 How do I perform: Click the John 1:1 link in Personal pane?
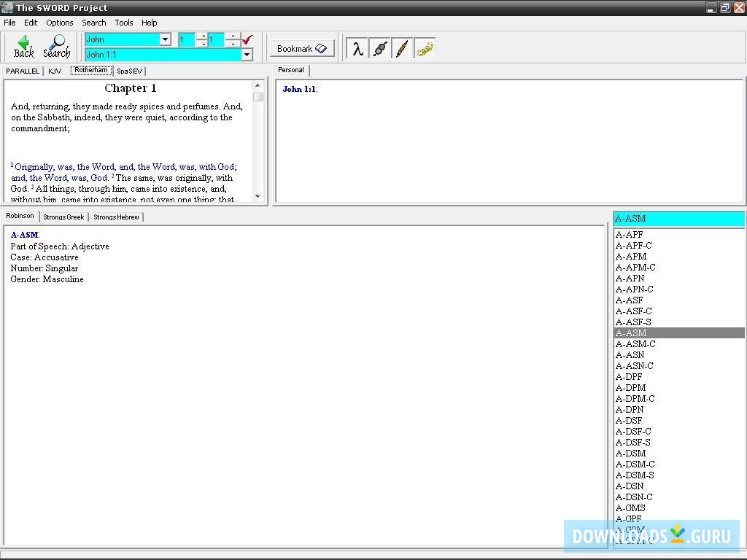pos(299,90)
